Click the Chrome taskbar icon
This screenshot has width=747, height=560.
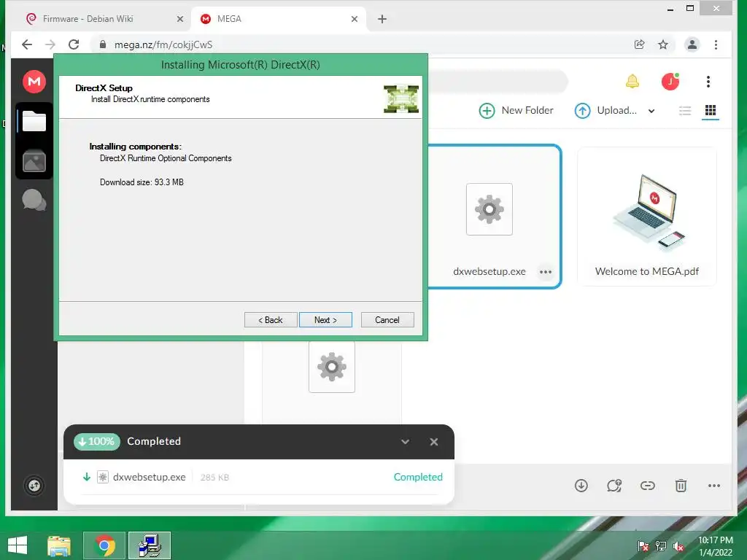click(104, 545)
